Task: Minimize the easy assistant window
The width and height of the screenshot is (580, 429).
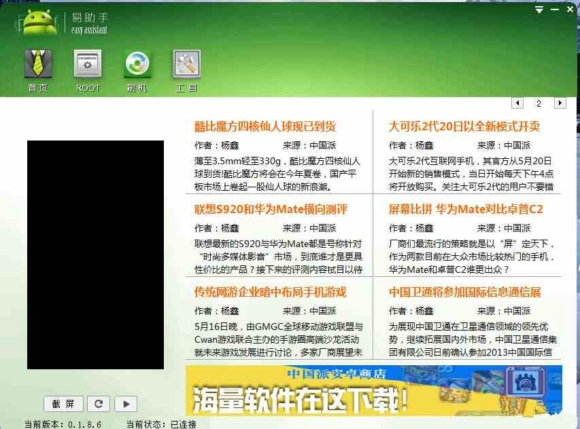Action: click(x=554, y=10)
